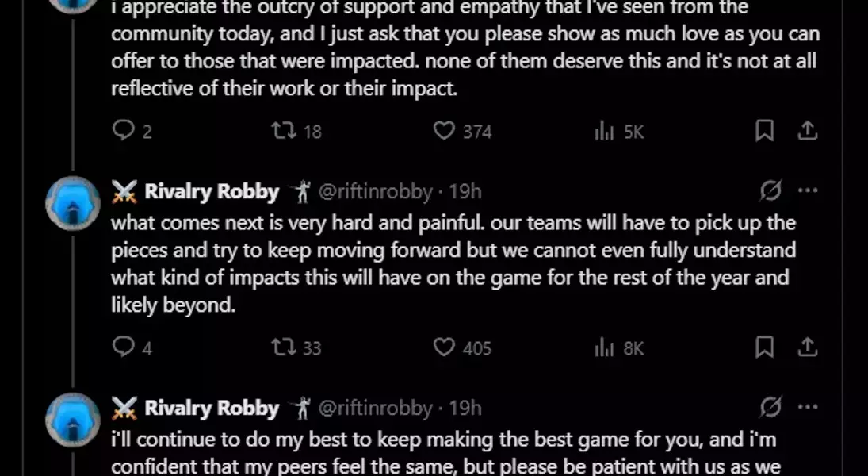Open More menu on 'what comes next' tweet
The height and width of the screenshot is (476, 868).
[x=807, y=191]
